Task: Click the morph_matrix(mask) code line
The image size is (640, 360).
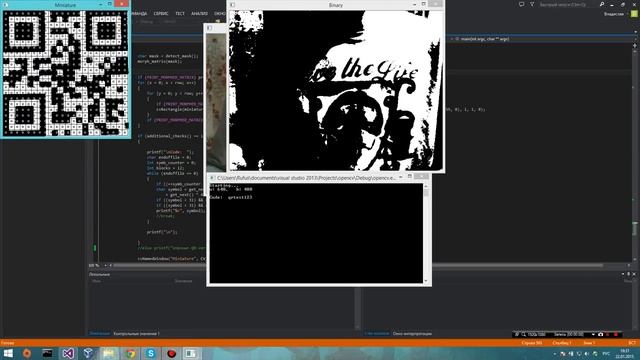Action: click(x=159, y=61)
